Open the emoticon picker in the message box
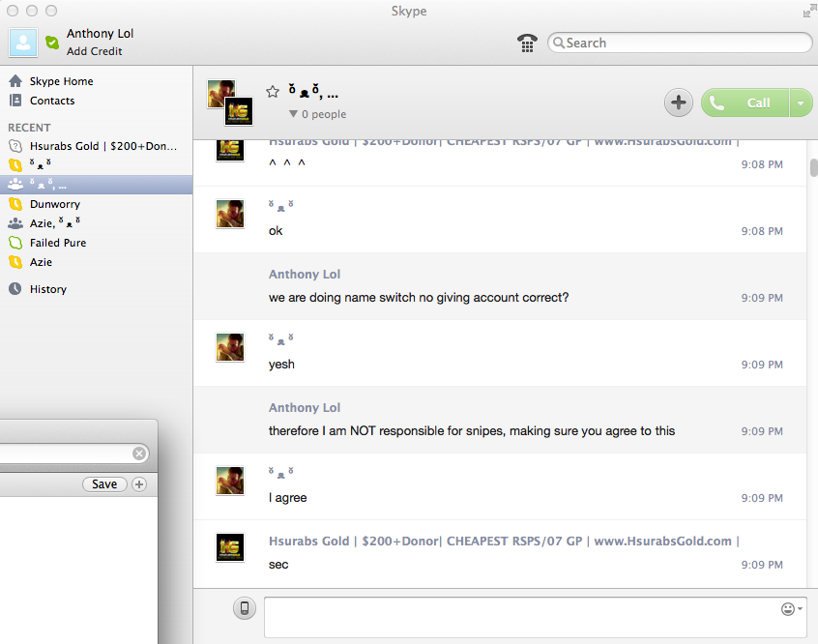This screenshot has width=818, height=644. click(791, 609)
